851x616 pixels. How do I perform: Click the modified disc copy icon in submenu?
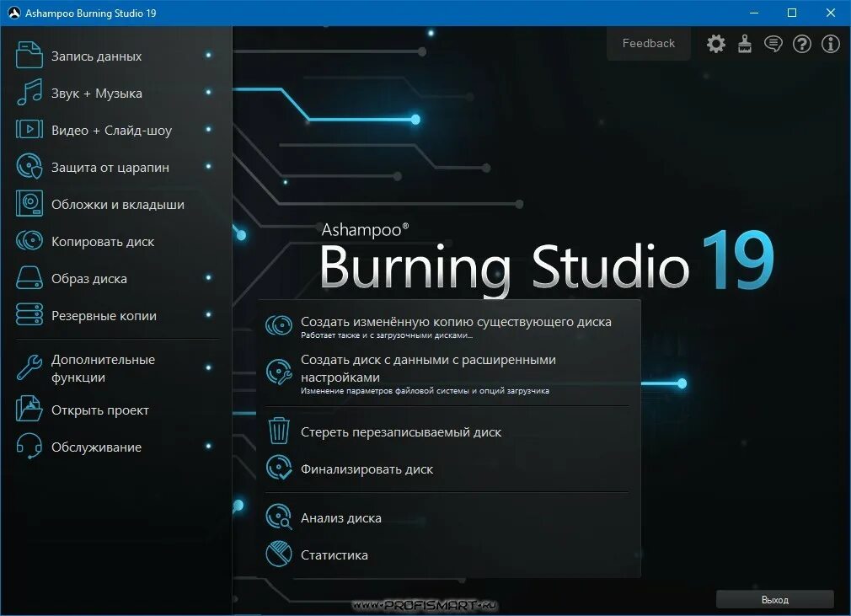point(279,325)
